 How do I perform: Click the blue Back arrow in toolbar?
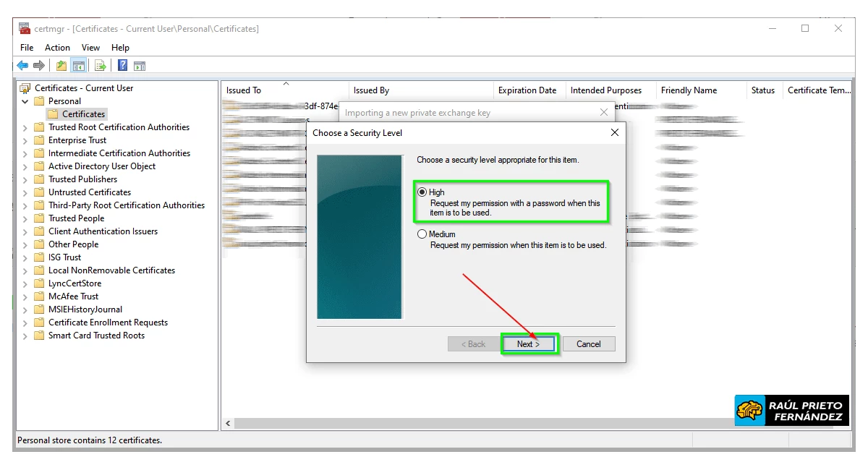click(x=22, y=66)
